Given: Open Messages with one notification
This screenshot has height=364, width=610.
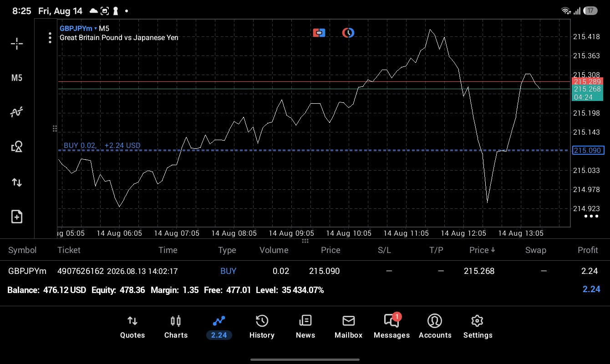Looking at the screenshot, I should [391, 326].
